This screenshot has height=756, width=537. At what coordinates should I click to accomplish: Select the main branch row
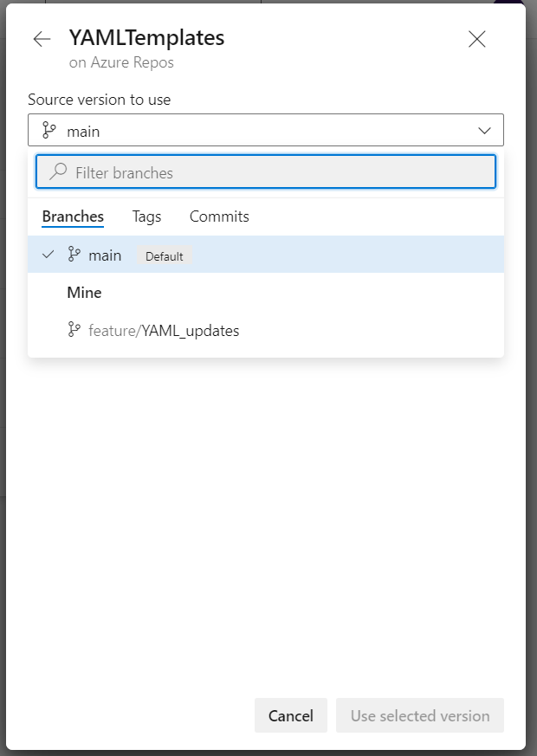pyautogui.click(x=266, y=255)
